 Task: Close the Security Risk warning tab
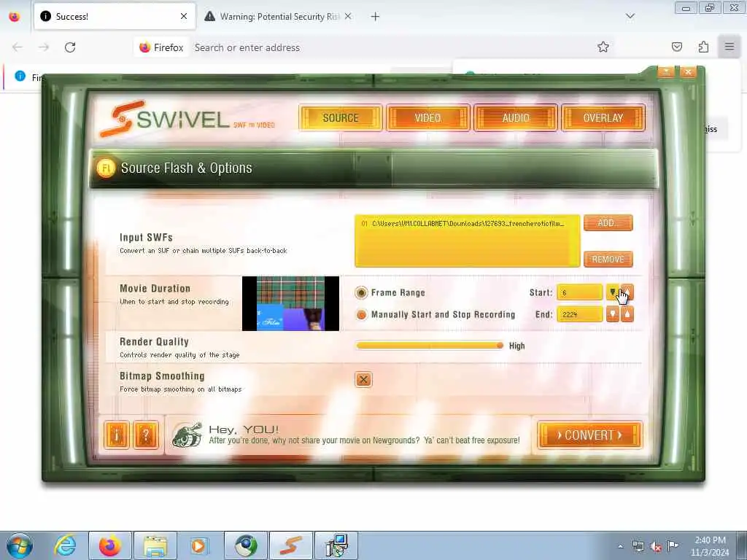(x=348, y=16)
